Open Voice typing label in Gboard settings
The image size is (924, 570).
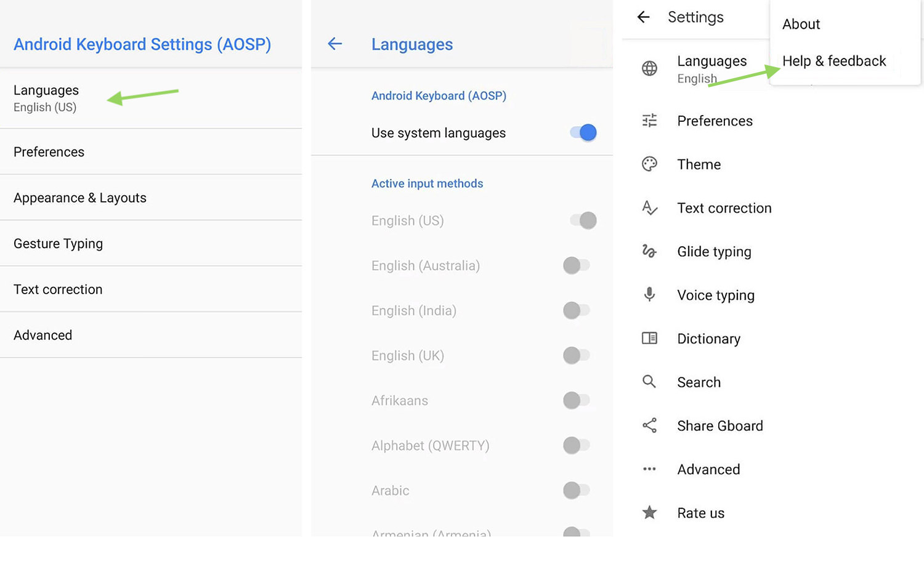716,295
